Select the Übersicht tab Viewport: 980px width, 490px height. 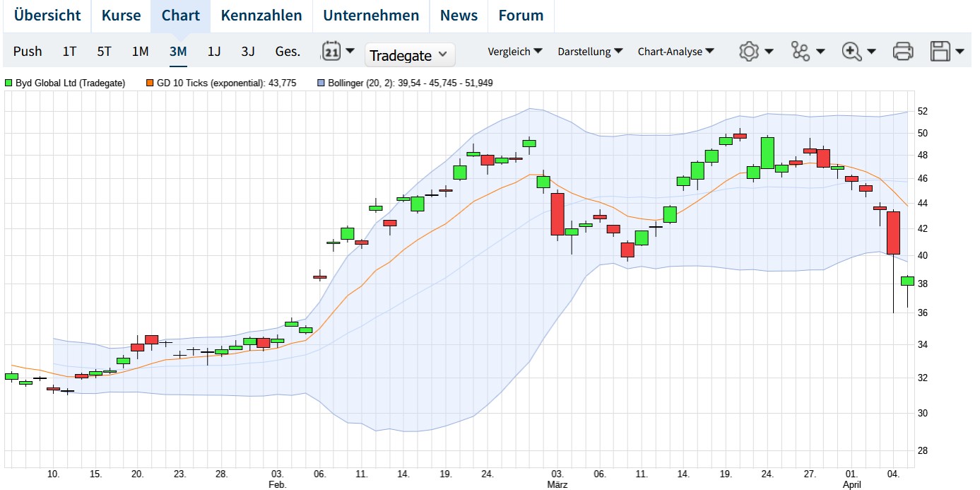coord(47,15)
